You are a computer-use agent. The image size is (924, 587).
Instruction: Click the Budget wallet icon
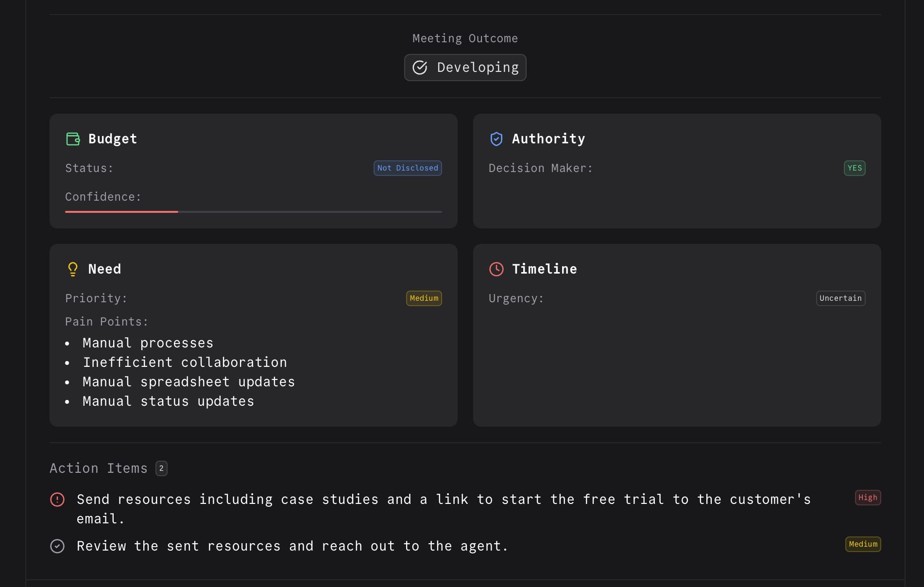pyautogui.click(x=73, y=139)
